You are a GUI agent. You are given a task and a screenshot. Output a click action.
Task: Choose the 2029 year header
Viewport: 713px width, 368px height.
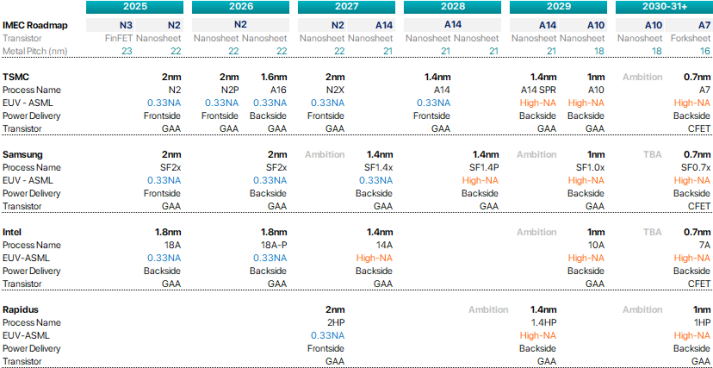tap(558, 7)
